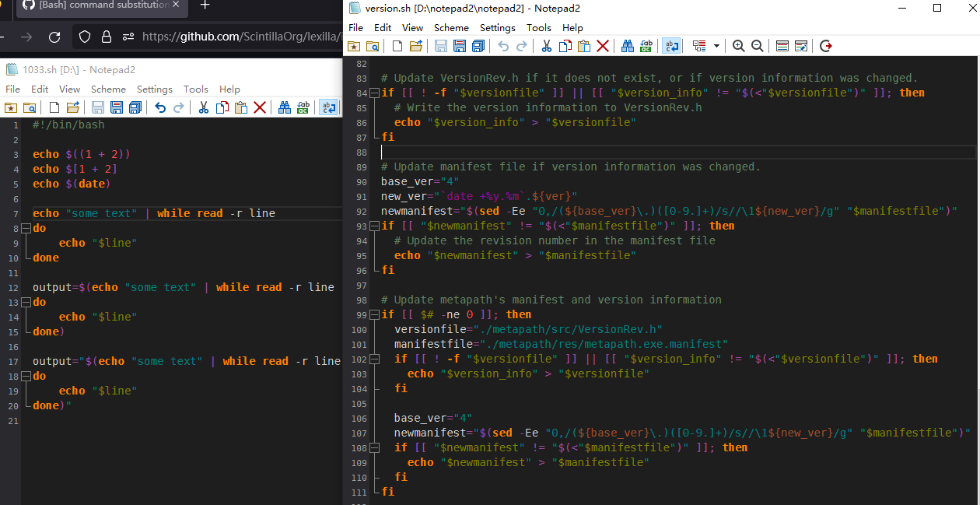Add file to favorites with the starred folder icon
This screenshot has height=505, width=980.
(352, 46)
